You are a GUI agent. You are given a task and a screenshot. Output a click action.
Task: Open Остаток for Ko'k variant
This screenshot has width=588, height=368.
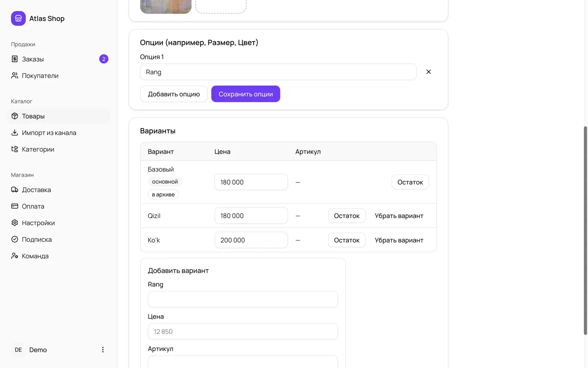point(347,240)
